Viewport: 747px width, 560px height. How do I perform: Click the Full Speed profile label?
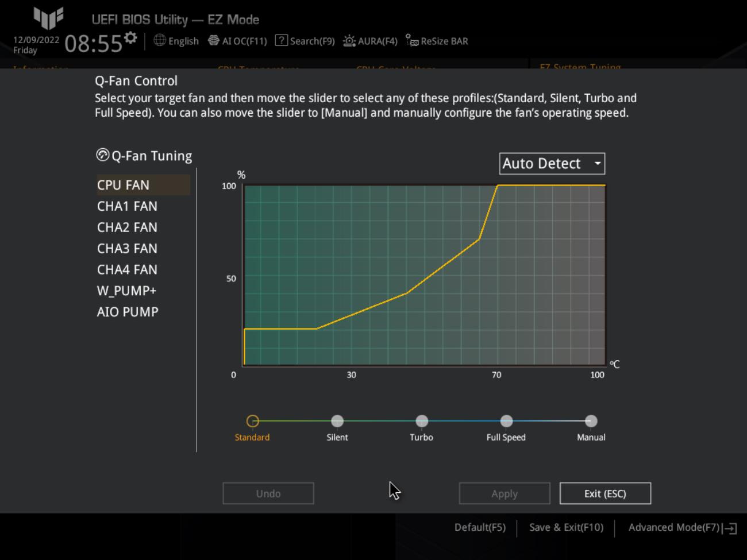point(506,437)
